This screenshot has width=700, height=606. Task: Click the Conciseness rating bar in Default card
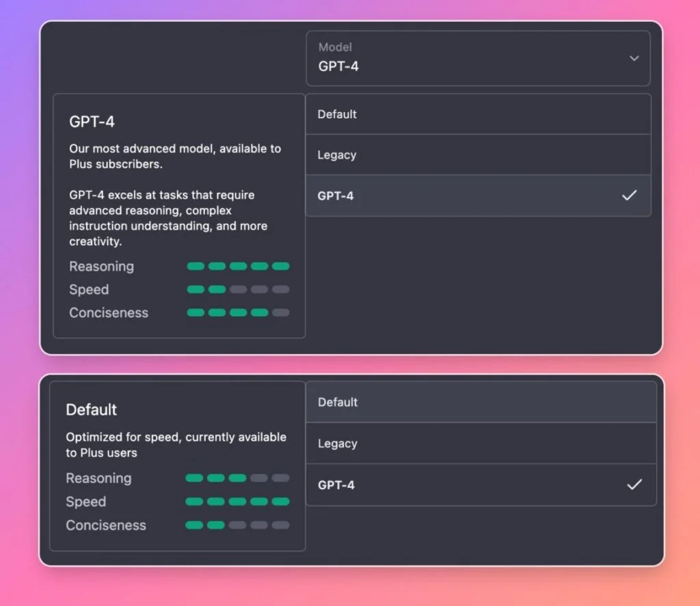(x=237, y=525)
